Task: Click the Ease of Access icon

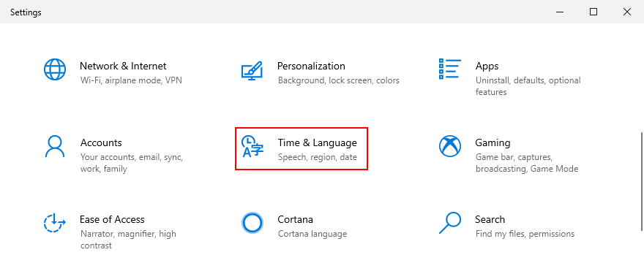Action: [x=55, y=223]
